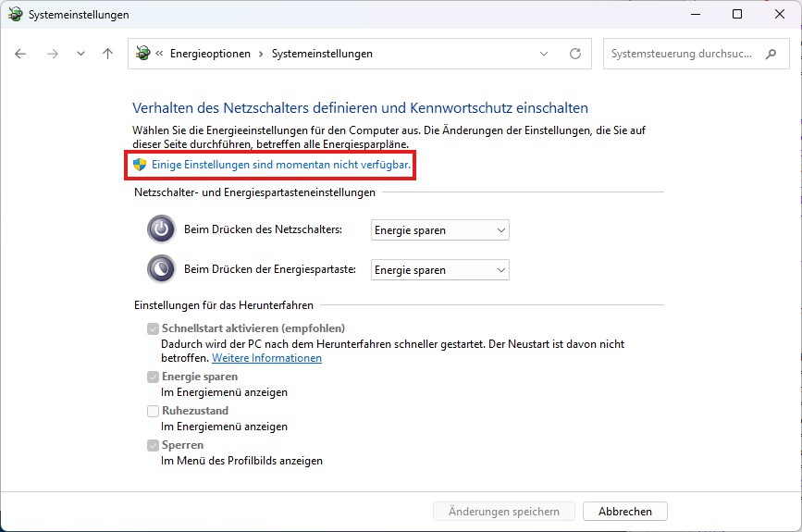
Task: Click the power options icon in address bar
Action: [x=143, y=54]
